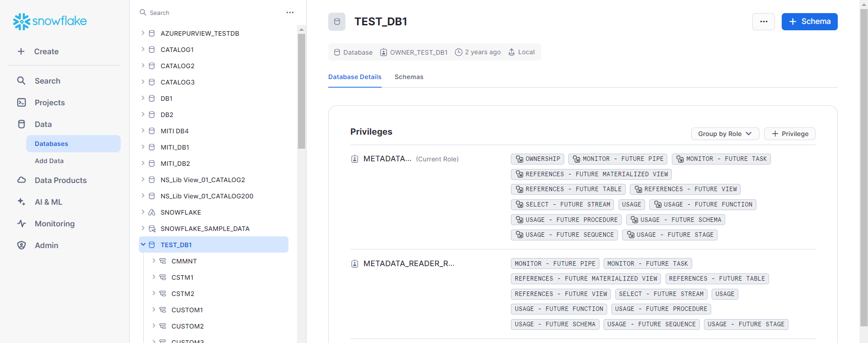Click the database list vertical scrollbar
This screenshot has height=343, width=868.
point(302,90)
